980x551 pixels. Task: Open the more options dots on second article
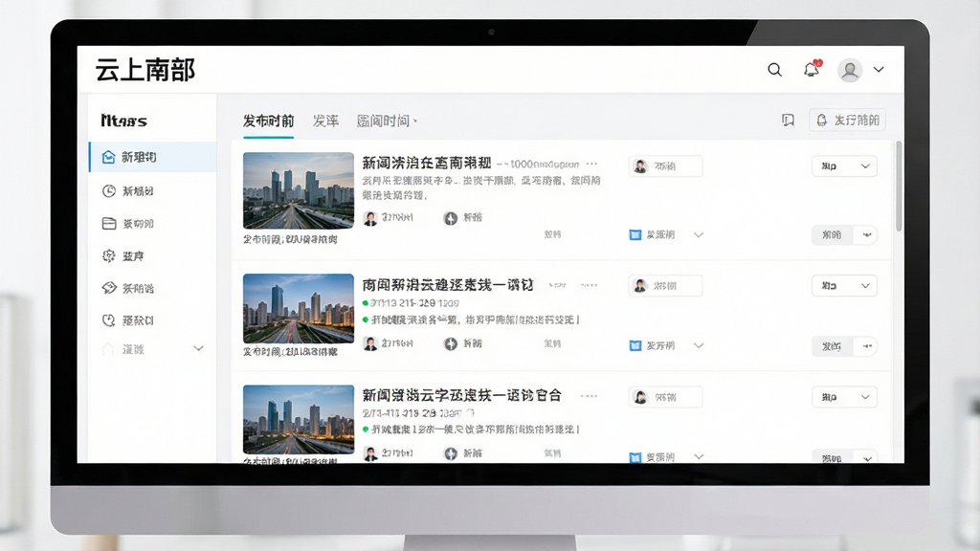tap(589, 285)
